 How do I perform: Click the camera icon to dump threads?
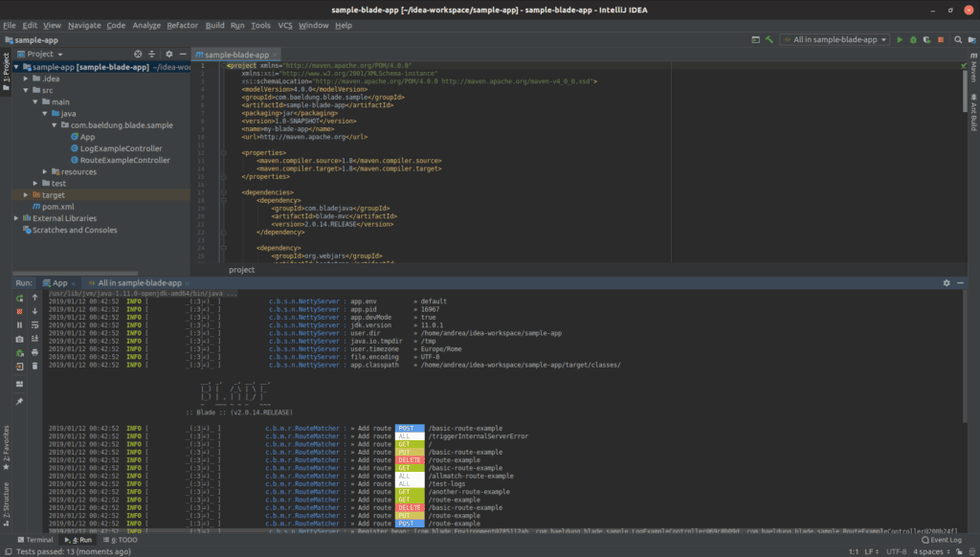point(19,339)
